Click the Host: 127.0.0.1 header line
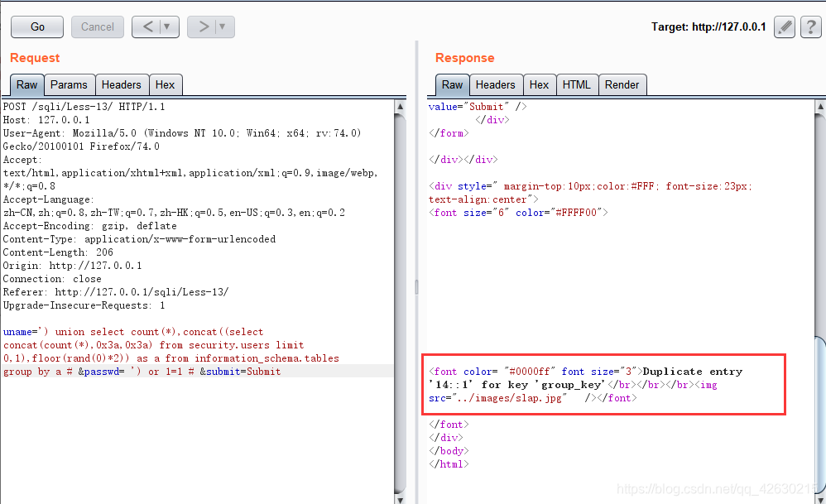826x504 pixels. [46, 120]
